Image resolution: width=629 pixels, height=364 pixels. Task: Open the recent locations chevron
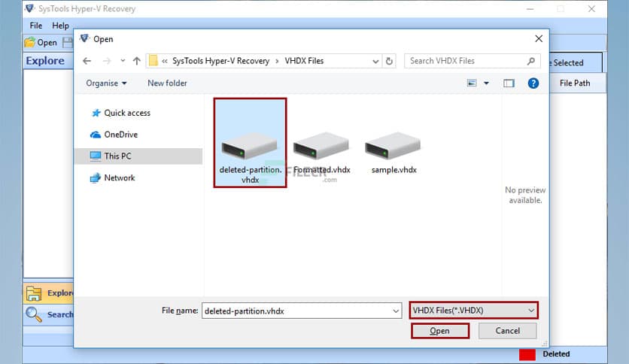(x=123, y=61)
